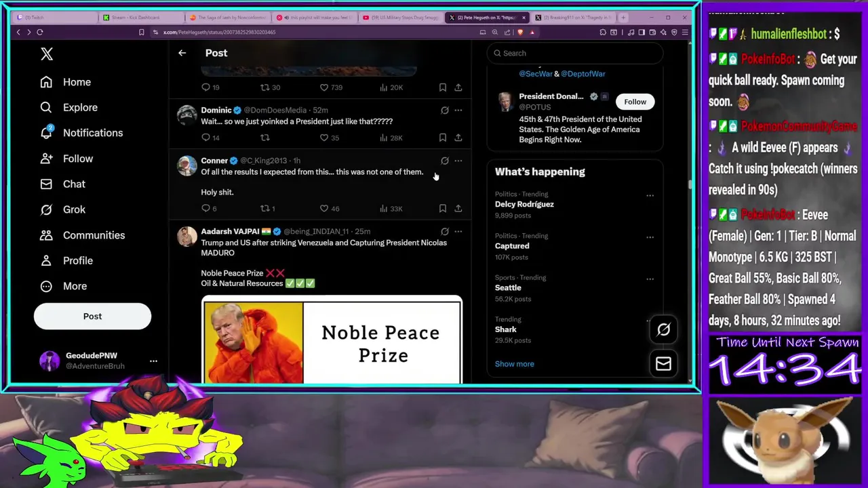Viewport: 868px width, 488px height.
Task: Click the X Search field
Action: coord(575,53)
